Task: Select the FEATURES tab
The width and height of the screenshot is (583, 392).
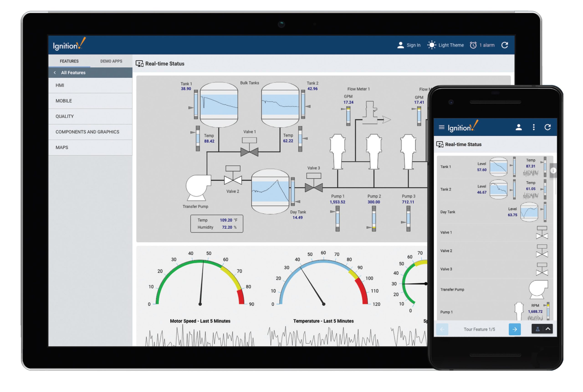Action: tap(69, 61)
